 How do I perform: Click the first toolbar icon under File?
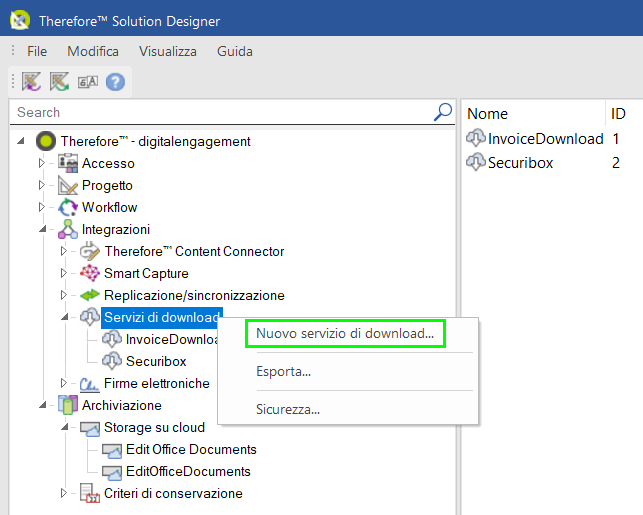32,82
